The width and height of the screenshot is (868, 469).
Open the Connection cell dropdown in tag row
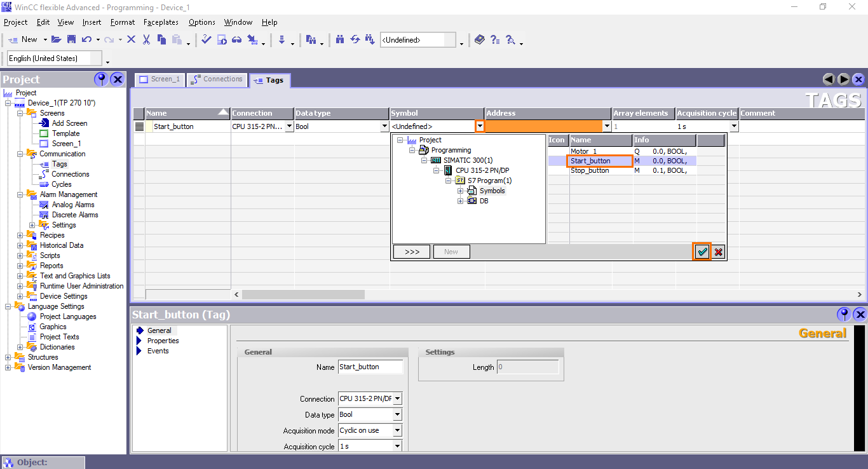coord(290,126)
